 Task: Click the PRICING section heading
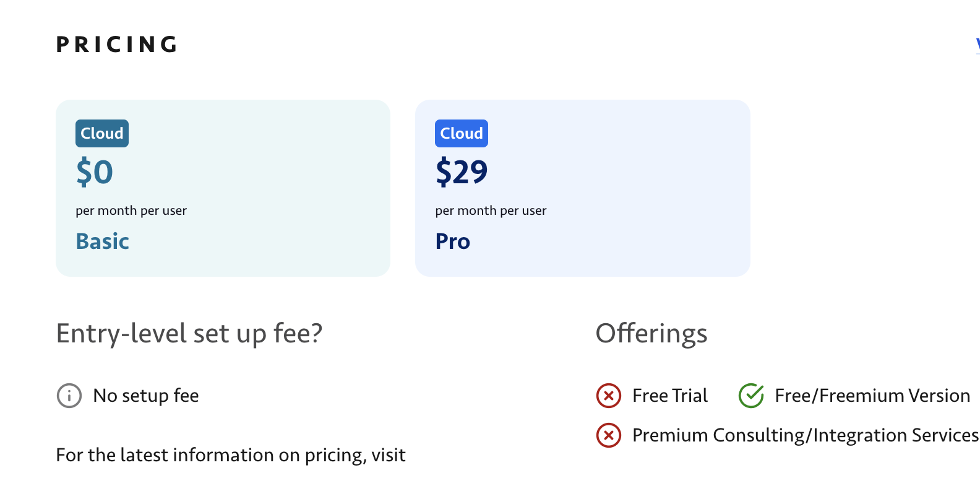pos(118,45)
